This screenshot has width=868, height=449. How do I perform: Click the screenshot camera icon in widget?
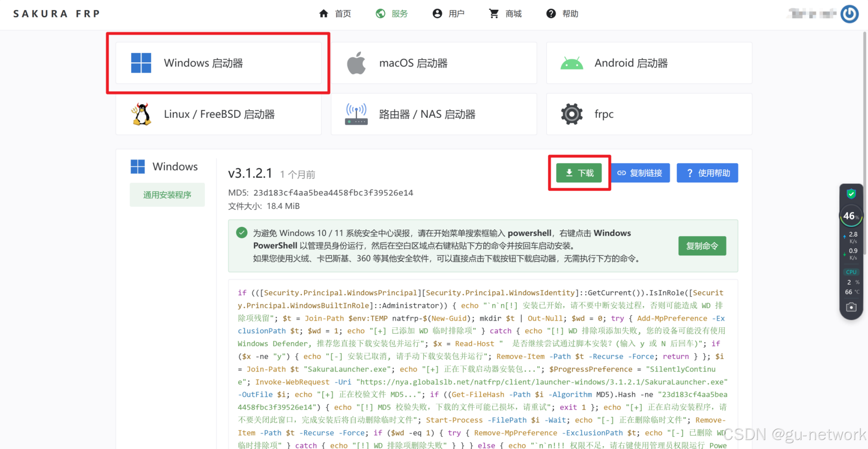coord(851,307)
